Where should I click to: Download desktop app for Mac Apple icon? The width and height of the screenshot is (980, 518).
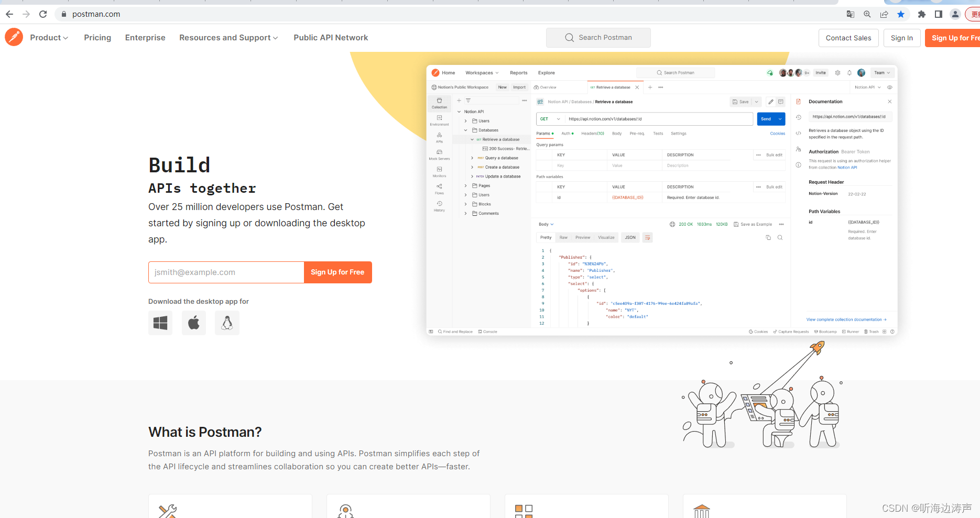(x=194, y=323)
